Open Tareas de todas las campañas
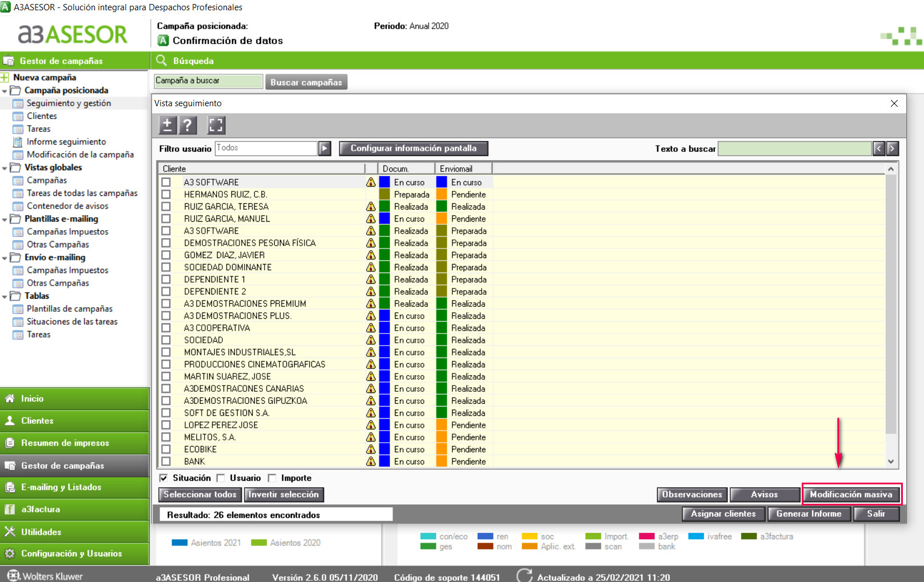 82,193
